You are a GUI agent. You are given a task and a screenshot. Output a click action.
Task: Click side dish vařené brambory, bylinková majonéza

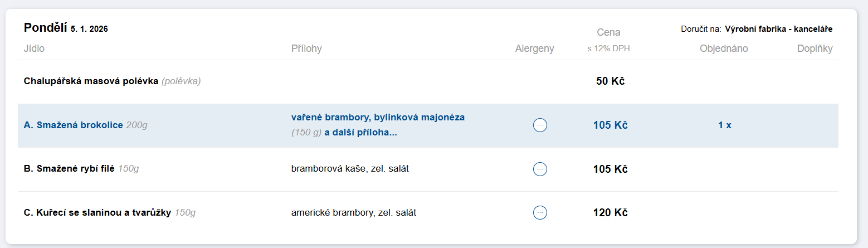(378, 118)
